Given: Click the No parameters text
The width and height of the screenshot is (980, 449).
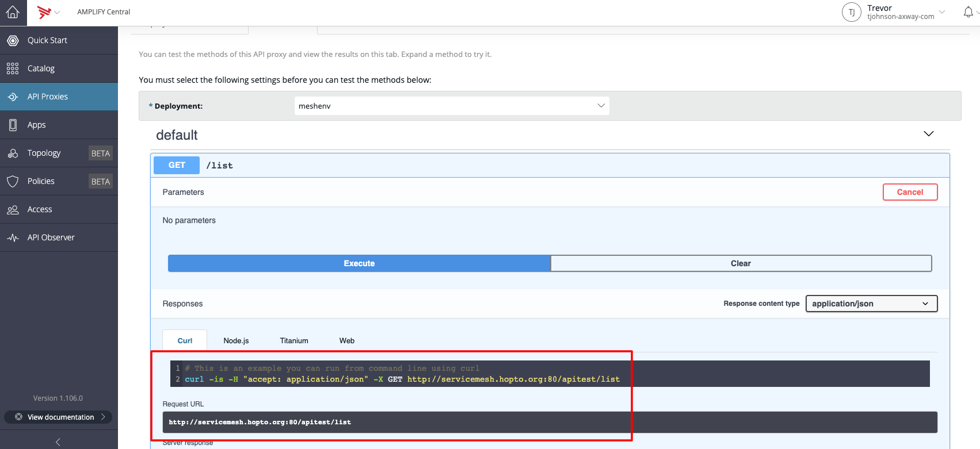Looking at the screenshot, I should point(189,220).
